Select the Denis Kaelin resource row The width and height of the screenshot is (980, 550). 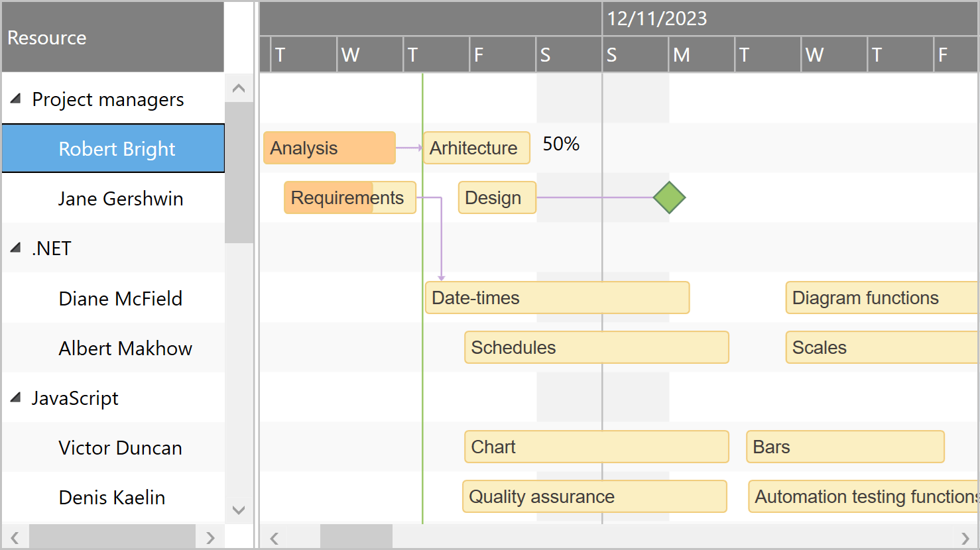pyautogui.click(x=113, y=497)
